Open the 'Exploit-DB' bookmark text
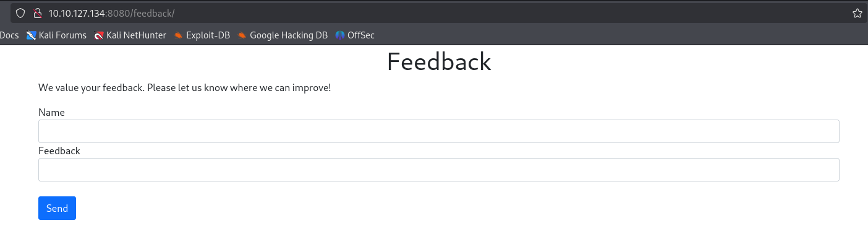The height and width of the screenshot is (249, 868). (x=208, y=35)
